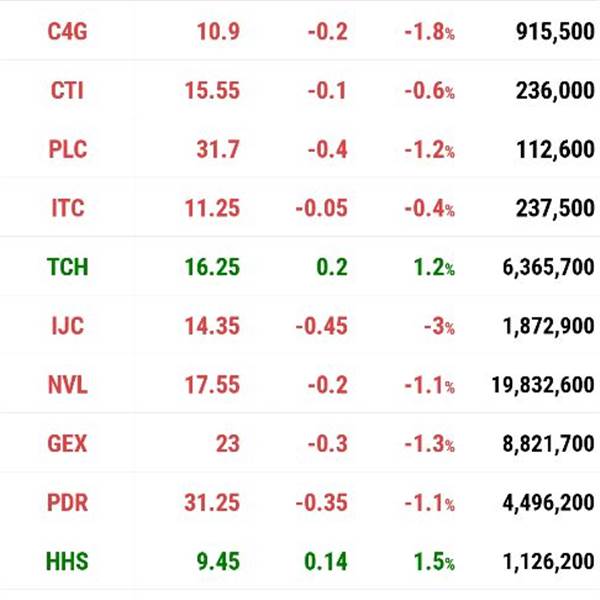
Task: Open the TCH stock details
Action: 67,267
